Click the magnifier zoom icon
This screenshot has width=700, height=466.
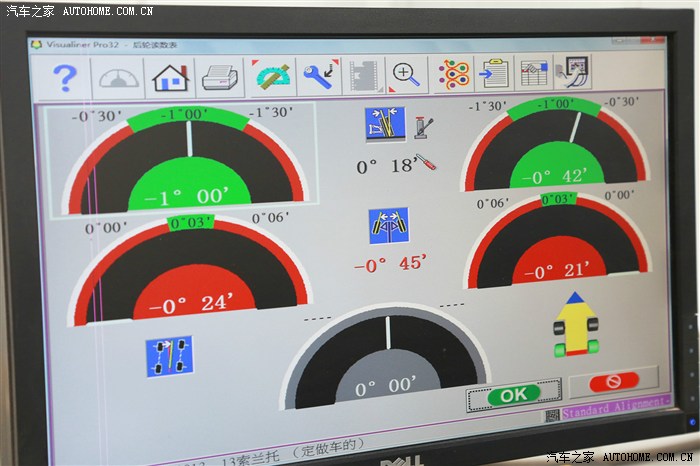click(405, 73)
